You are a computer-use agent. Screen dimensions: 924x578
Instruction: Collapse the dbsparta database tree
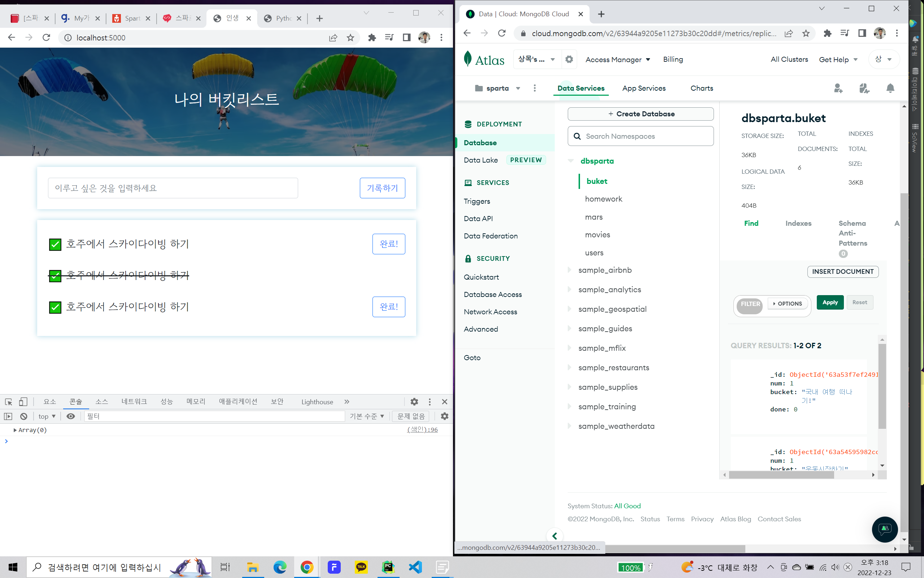click(x=571, y=161)
